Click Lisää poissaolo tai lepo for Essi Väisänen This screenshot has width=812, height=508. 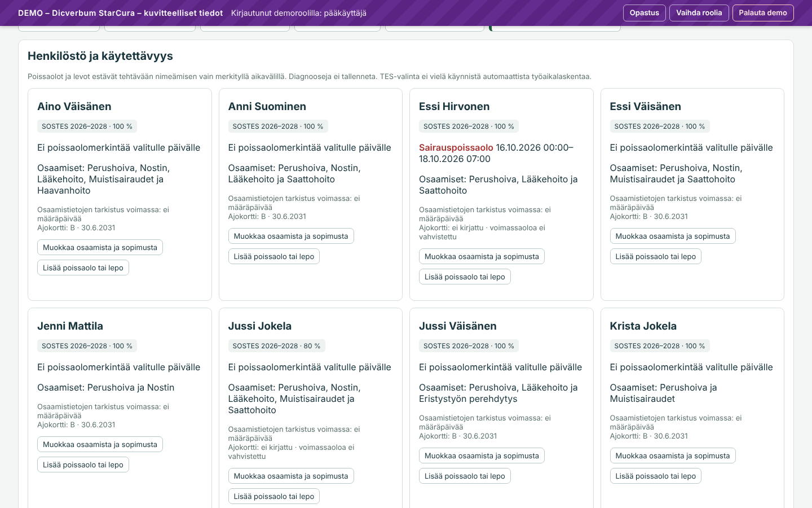(656, 256)
